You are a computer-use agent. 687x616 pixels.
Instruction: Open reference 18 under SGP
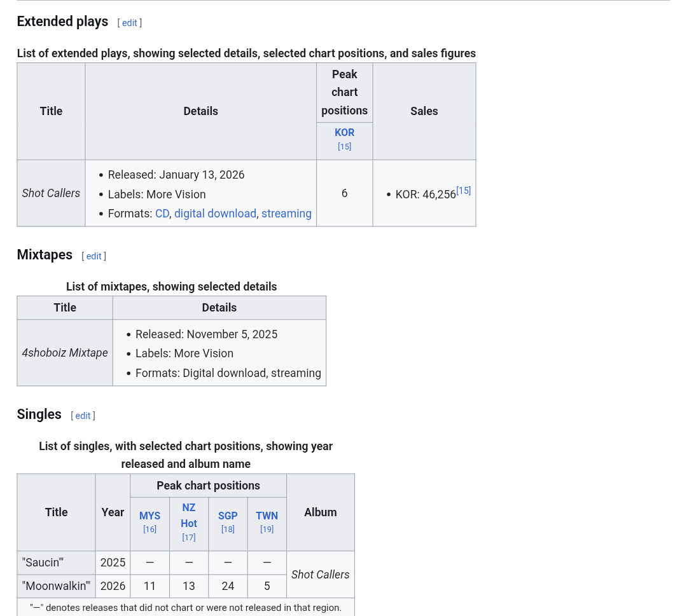point(228,529)
